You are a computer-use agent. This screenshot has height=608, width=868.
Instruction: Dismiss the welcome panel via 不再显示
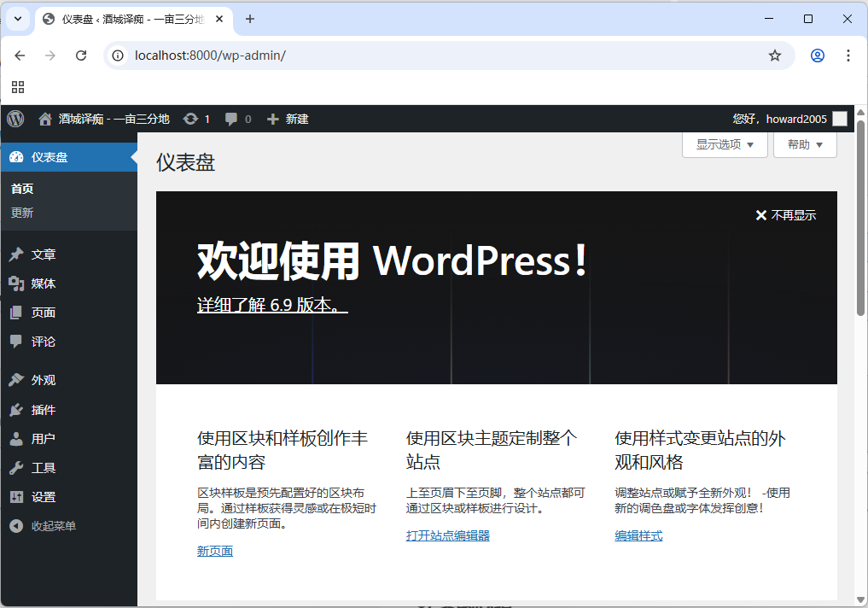click(784, 215)
